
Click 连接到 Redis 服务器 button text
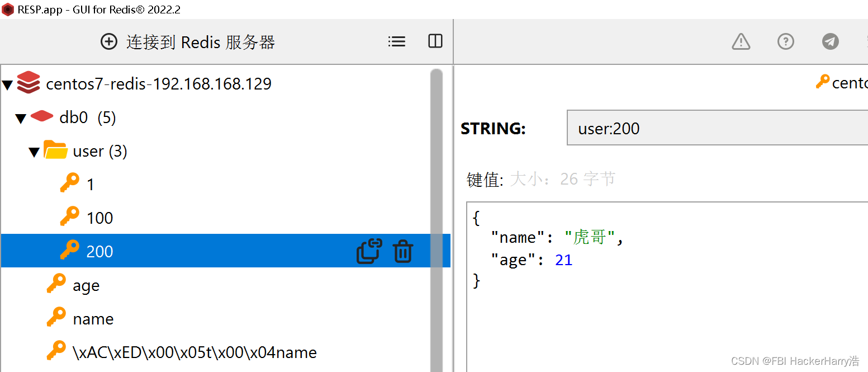point(201,42)
